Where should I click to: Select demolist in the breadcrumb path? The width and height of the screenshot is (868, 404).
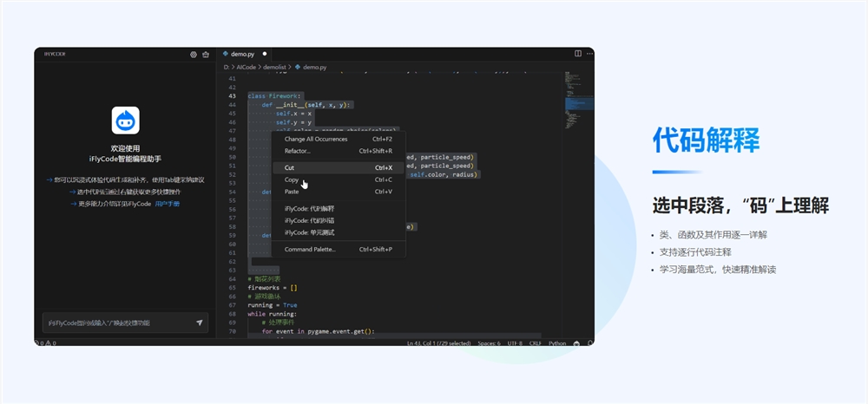(274, 67)
